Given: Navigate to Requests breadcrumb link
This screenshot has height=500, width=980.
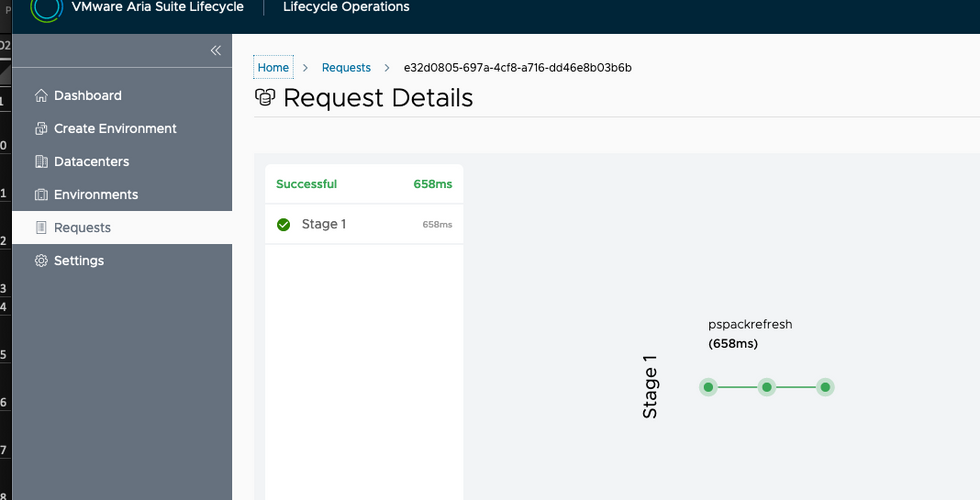Looking at the screenshot, I should (x=346, y=68).
